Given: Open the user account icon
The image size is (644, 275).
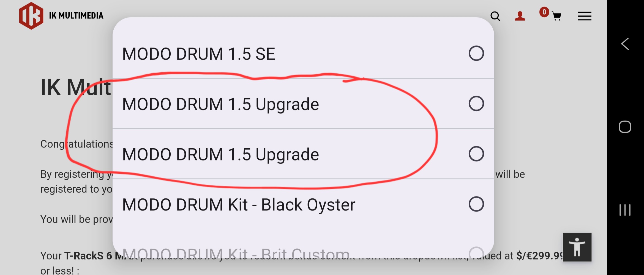Looking at the screenshot, I should 520,16.
